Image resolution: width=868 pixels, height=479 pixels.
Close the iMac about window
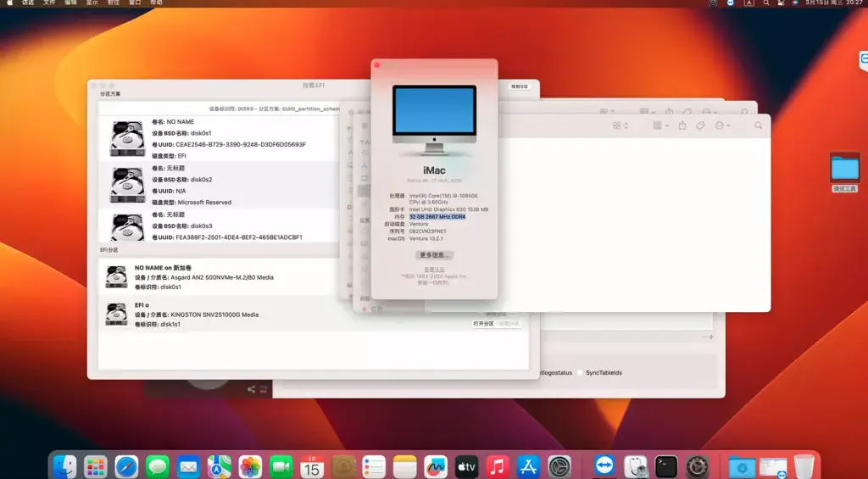(x=377, y=64)
